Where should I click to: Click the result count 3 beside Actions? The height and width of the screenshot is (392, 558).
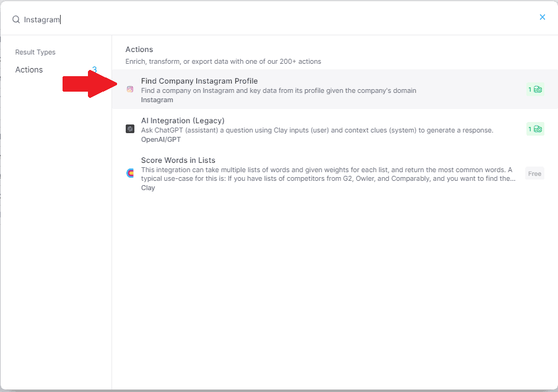[x=94, y=70]
